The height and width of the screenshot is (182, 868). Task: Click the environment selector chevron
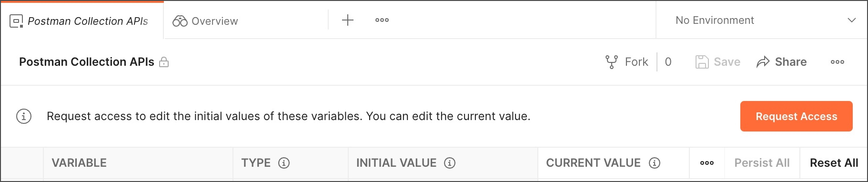(852, 20)
